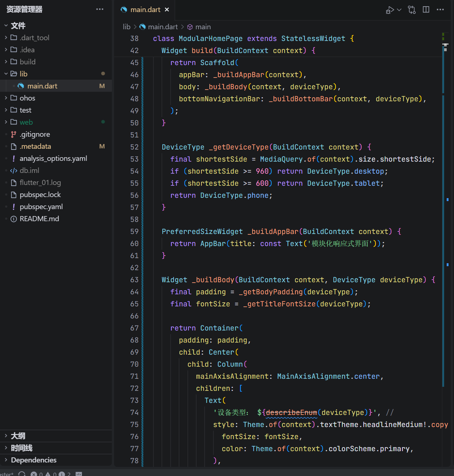Viewport: 454px width, 476px height.
Task: Open the explorer panel's ellipsis menu
Action: point(100,9)
